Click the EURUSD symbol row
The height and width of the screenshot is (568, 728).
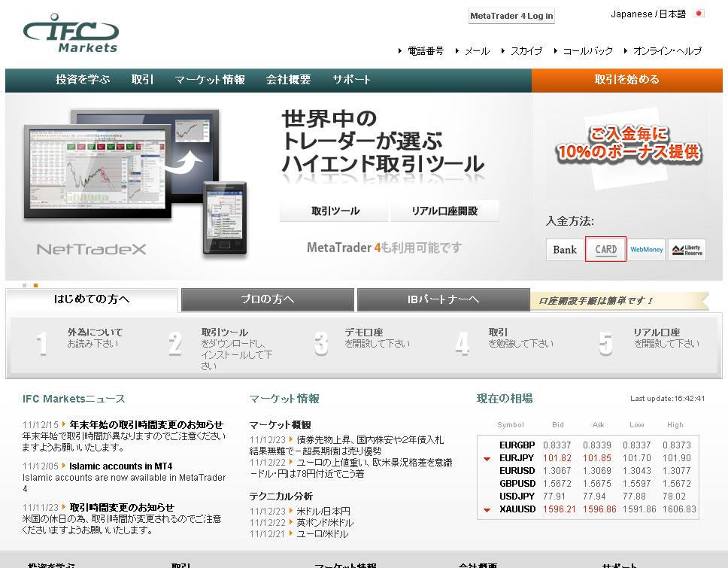tap(588, 470)
